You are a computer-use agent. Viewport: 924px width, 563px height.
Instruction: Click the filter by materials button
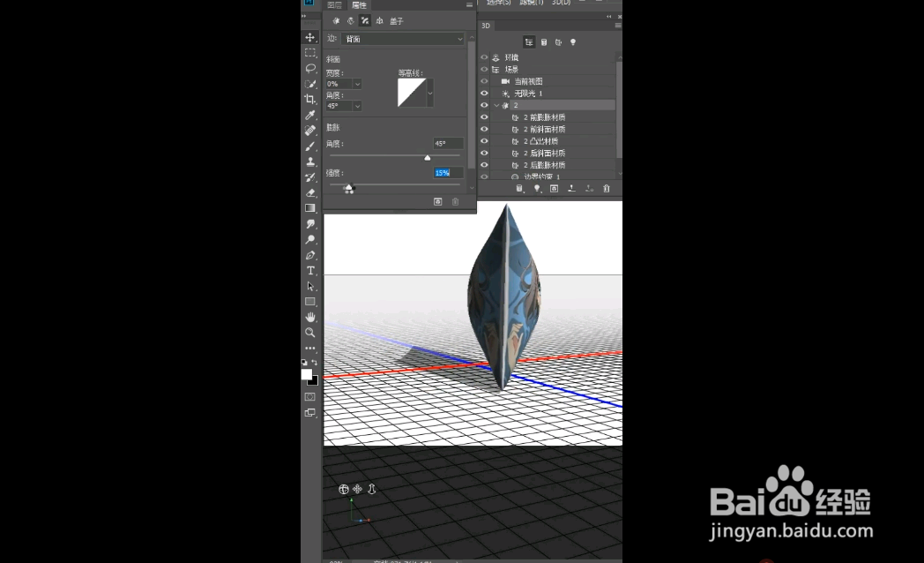558,41
